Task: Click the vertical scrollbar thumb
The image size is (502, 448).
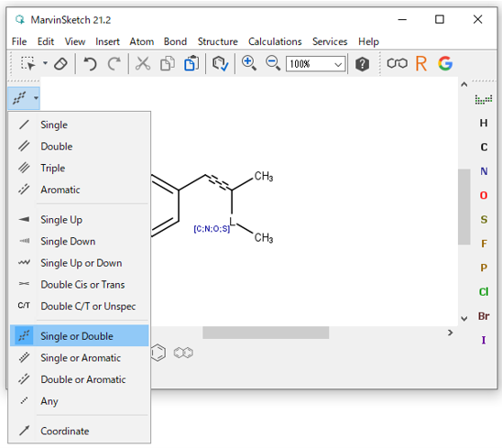Action: pyautogui.click(x=464, y=207)
